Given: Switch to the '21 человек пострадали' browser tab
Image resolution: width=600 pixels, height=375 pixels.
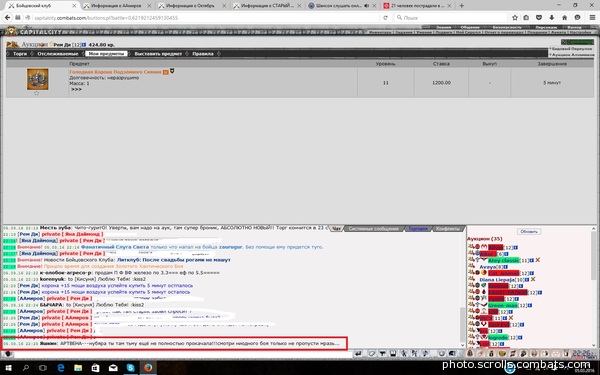Looking at the screenshot, I should pos(418,6).
